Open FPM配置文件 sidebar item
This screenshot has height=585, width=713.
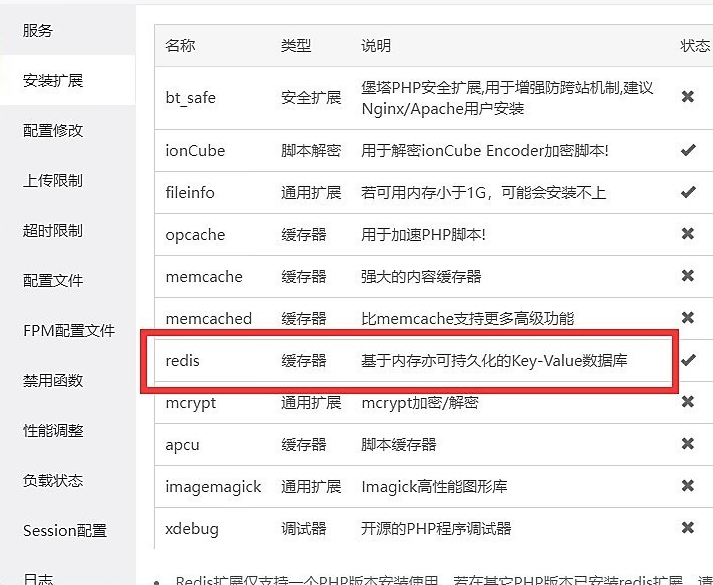pos(69,330)
